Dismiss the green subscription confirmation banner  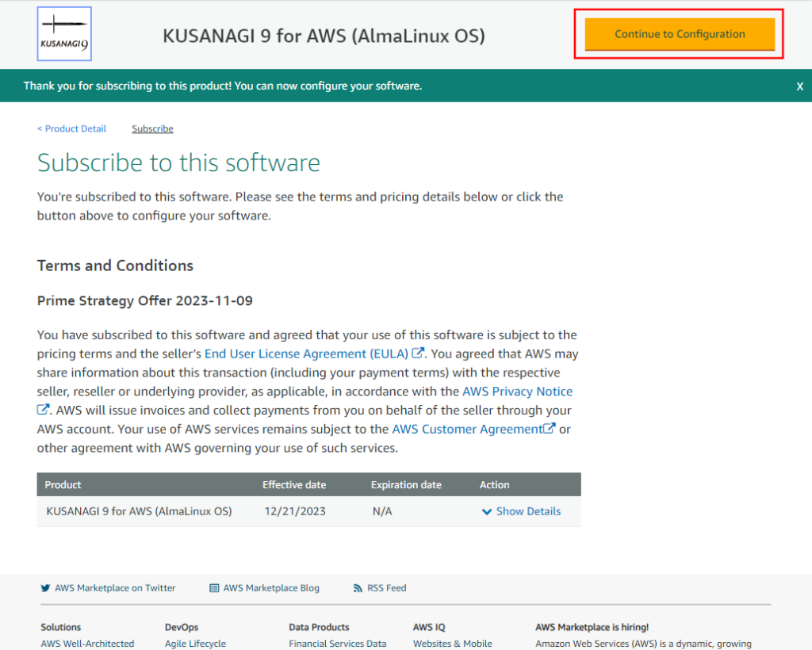point(799,86)
